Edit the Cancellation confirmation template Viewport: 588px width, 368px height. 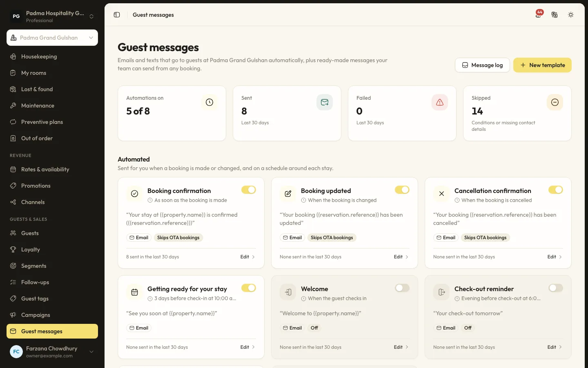(555, 257)
